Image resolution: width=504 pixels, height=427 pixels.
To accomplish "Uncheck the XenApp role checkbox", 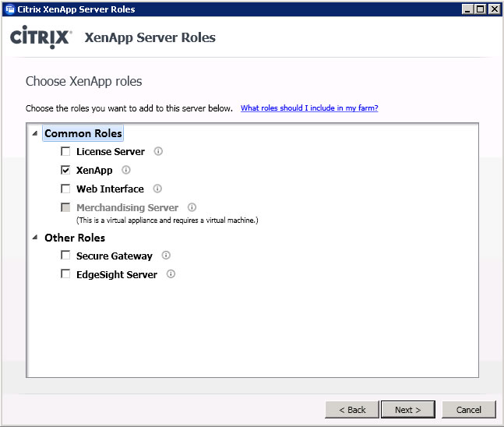I will (65, 170).
